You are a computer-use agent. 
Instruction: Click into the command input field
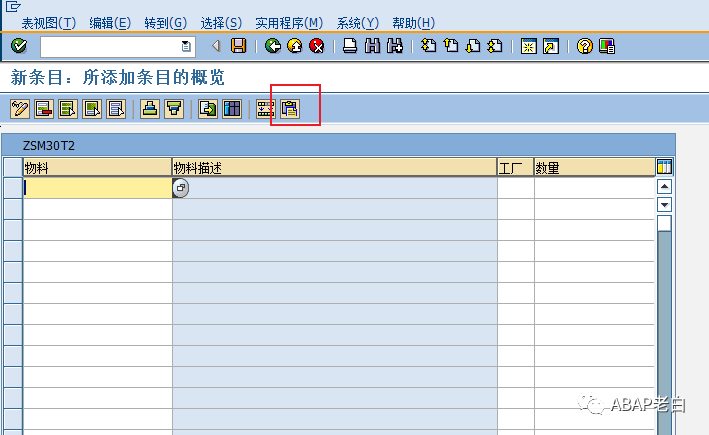[111, 46]
